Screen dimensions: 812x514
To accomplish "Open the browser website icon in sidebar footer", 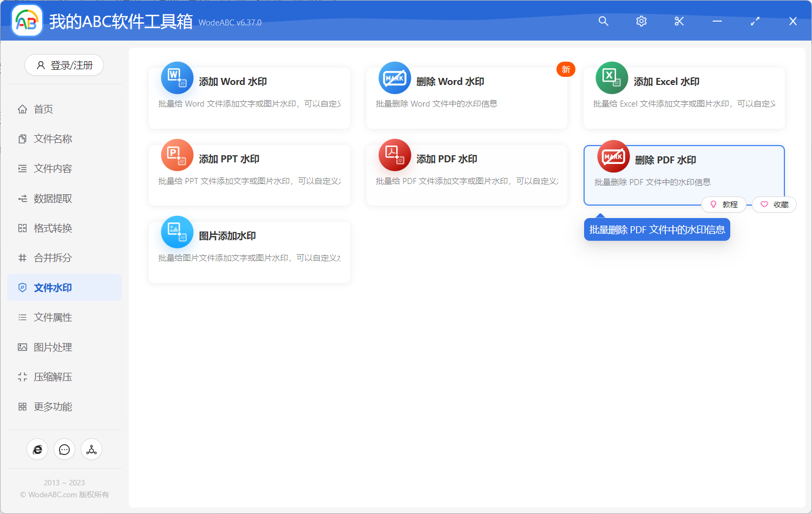I will tap(37, 450).
